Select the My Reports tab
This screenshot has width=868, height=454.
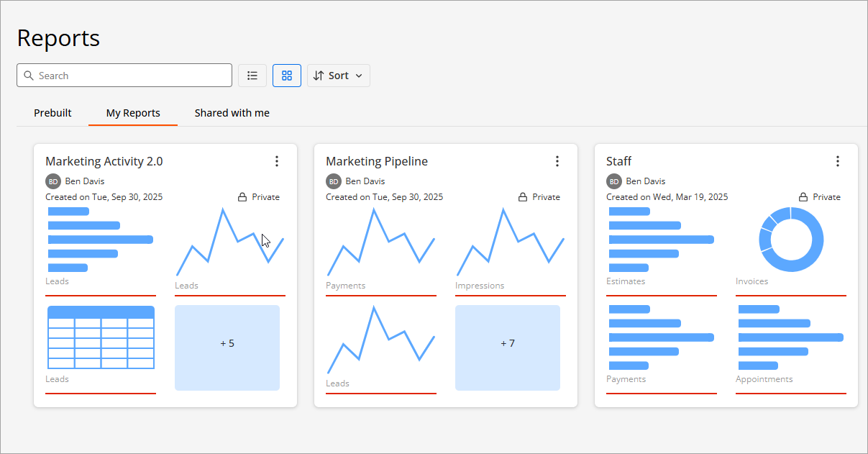133,113
